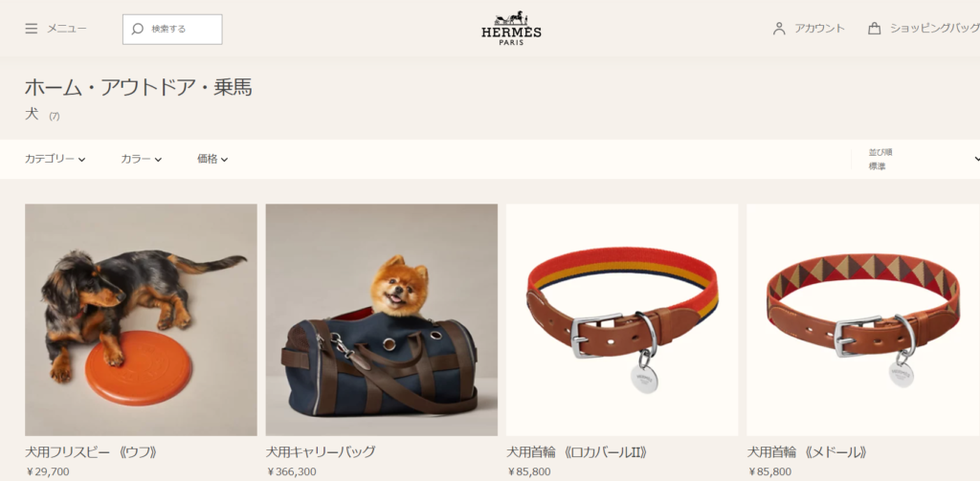Open the hamburger メニュー icon

(32, 29)
